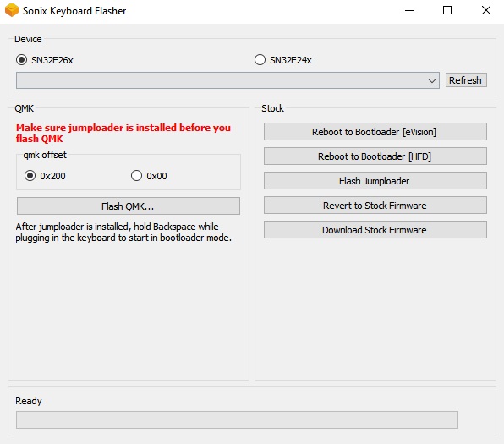Click the Refresh button

pos(466,80)
